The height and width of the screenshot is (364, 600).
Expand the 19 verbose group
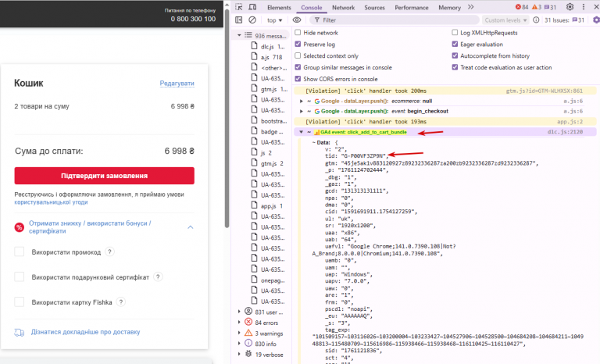tap(239, 355)
